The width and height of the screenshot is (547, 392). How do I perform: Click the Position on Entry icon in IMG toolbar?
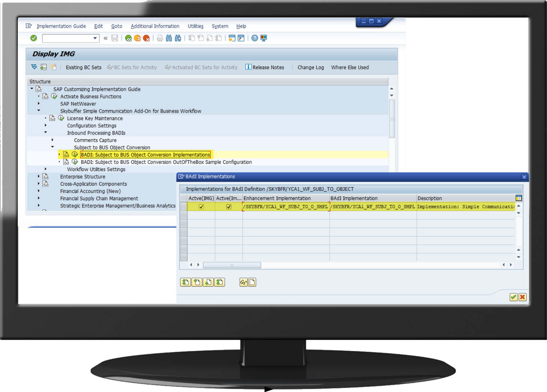tap(44, 67)
